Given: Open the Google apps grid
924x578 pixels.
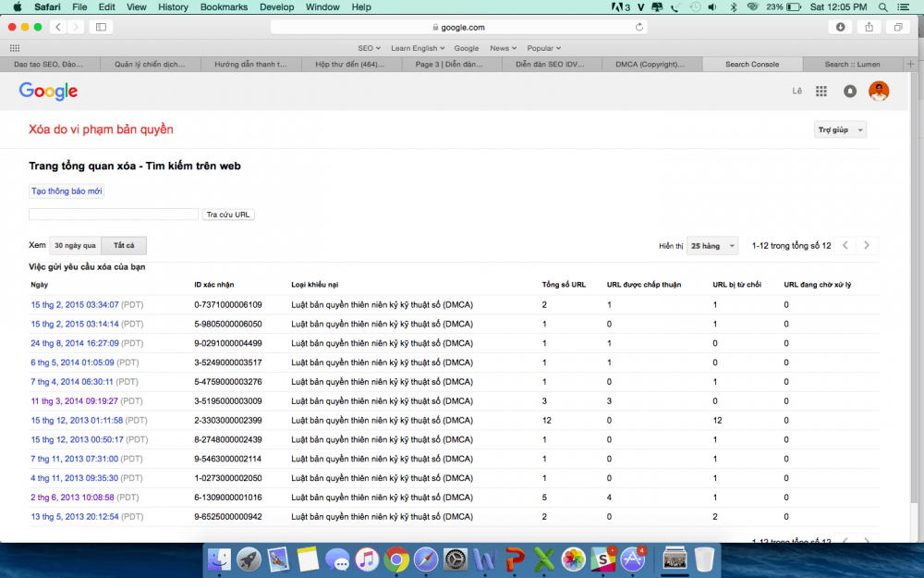Looking at the screenshot, I should point(821,91).
